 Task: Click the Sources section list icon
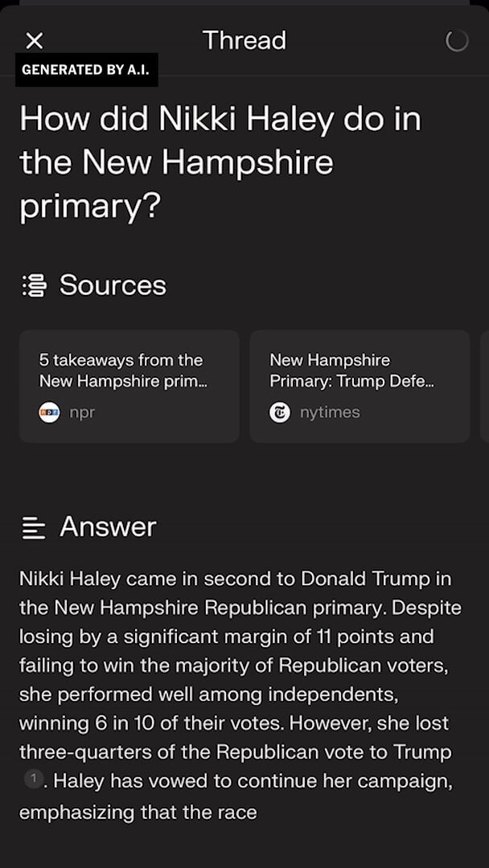(34, 285)
